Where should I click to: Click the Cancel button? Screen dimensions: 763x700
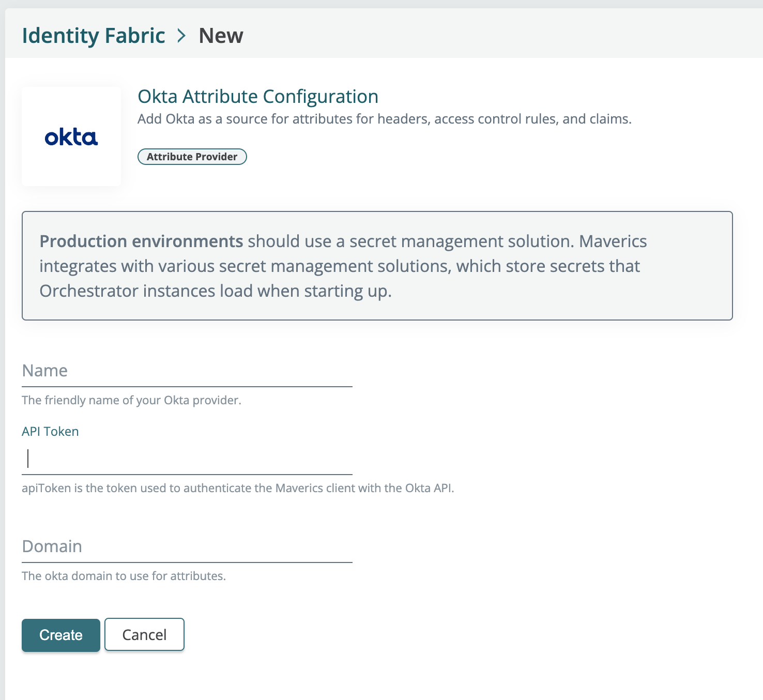[x=144, y=634]
